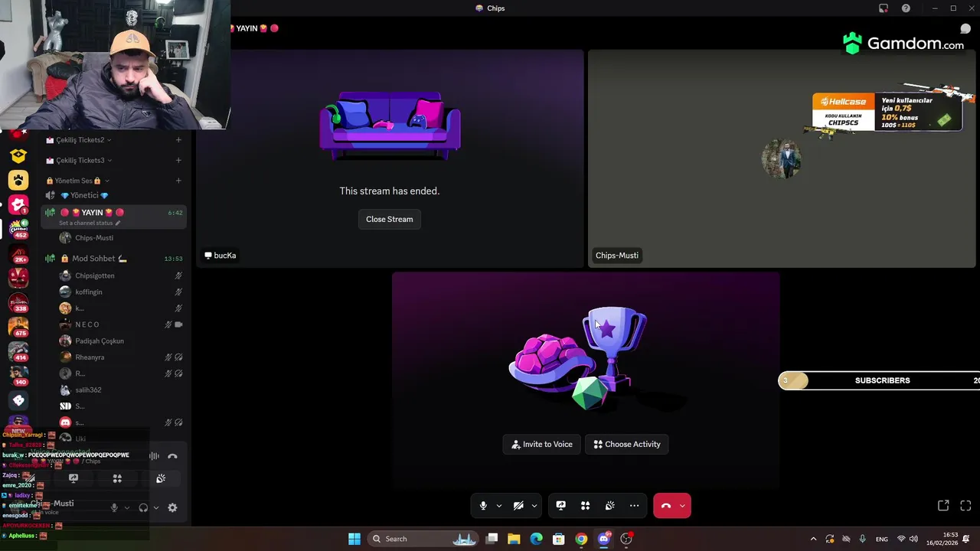Open Discord help question mark icon
The height and width of the screenshot is (551, 980).
point(906,8)
